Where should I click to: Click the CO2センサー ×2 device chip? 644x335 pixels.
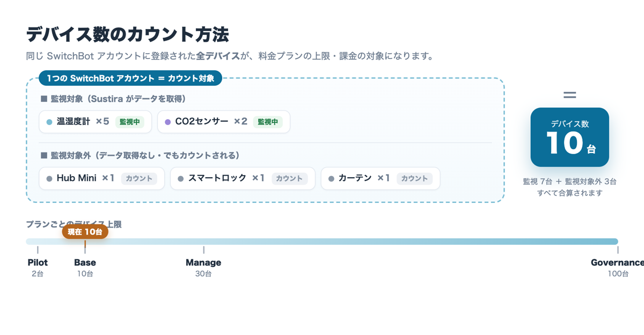pos(224,122)
